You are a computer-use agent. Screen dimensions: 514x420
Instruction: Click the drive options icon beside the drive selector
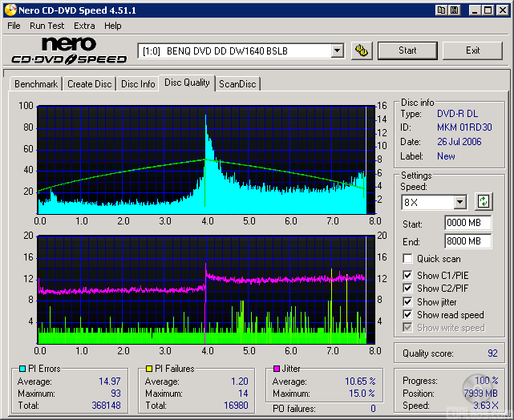362,50
